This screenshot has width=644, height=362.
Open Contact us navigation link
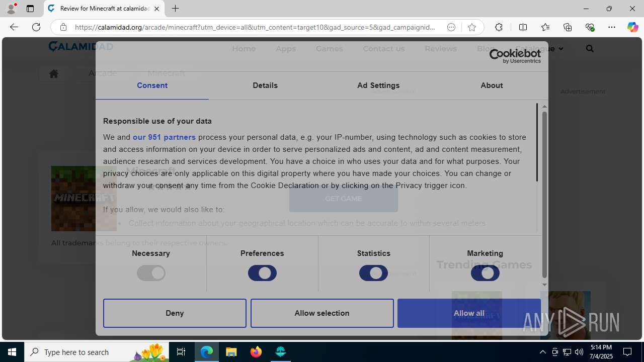pos(384,49)
